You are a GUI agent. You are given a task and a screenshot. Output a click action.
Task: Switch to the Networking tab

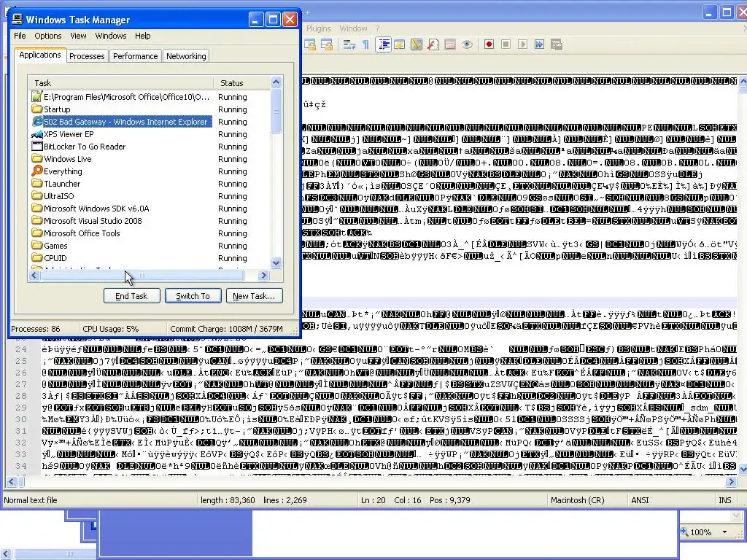pos(186,56)
